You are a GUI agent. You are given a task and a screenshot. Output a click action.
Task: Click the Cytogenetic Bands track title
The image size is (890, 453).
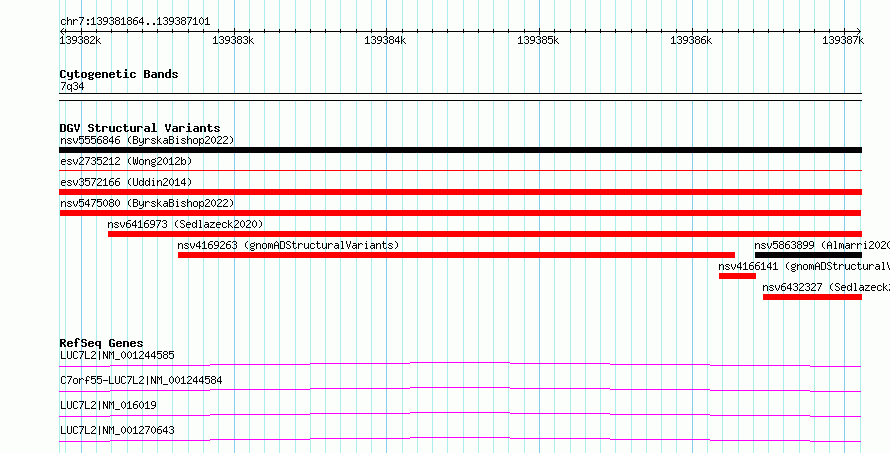click(x=119, y=74)
